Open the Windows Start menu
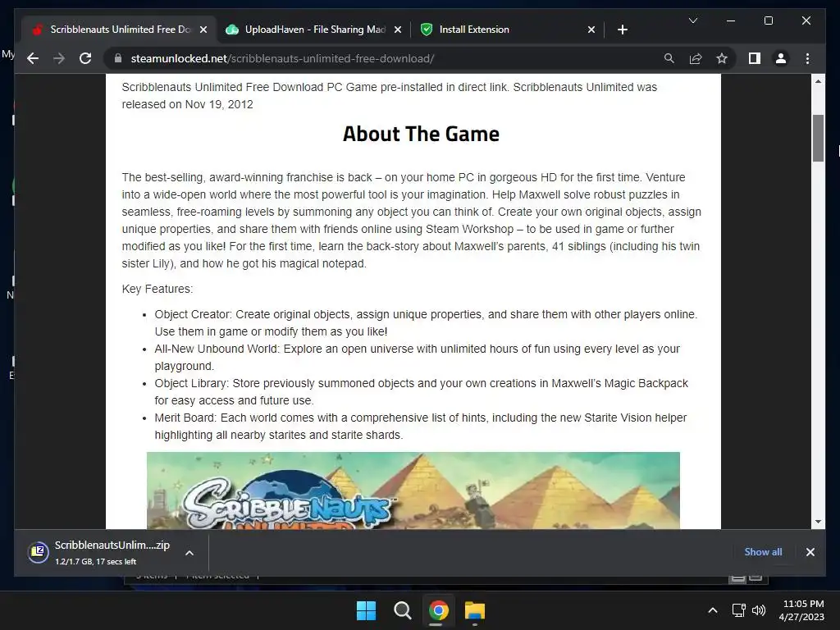This screenshot has height=630, width=840. tap(367, 610)
